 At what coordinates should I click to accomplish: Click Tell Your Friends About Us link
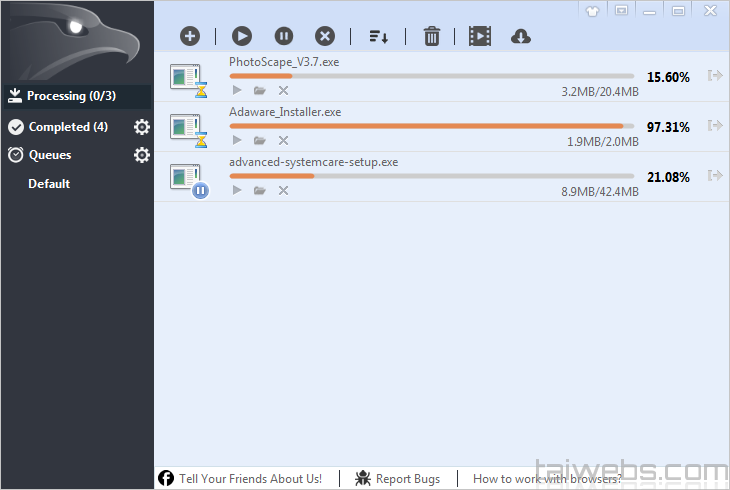[249, 479]
